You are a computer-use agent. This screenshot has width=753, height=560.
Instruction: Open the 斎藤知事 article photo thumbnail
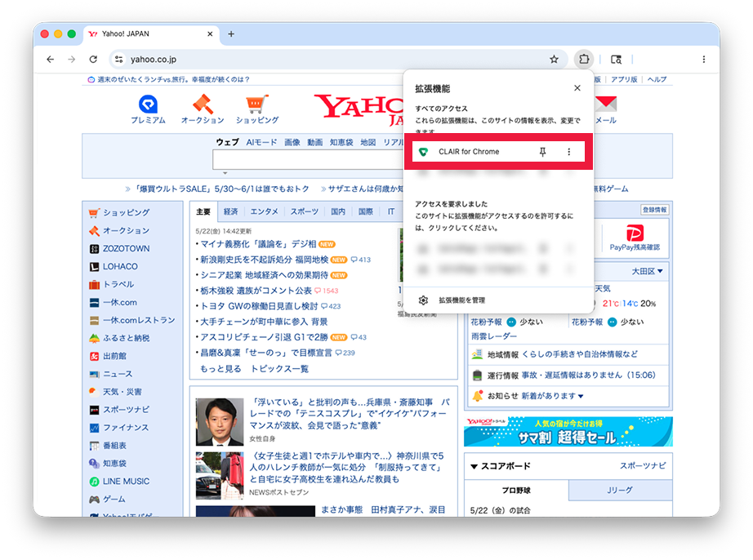click(x=220, y=422)
